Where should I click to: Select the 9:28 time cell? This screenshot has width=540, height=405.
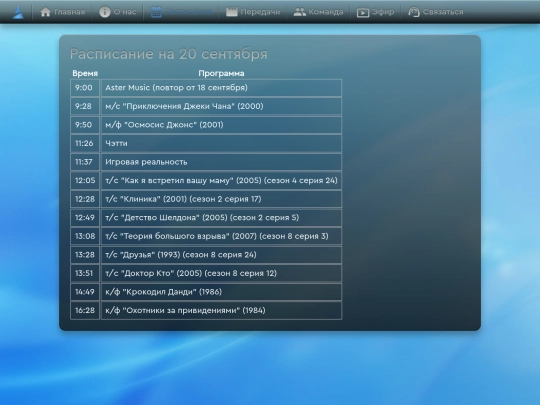coord(85,106)
